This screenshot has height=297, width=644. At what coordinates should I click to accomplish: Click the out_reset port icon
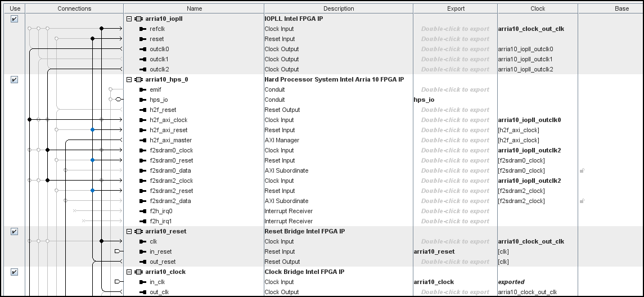(143, 262)
